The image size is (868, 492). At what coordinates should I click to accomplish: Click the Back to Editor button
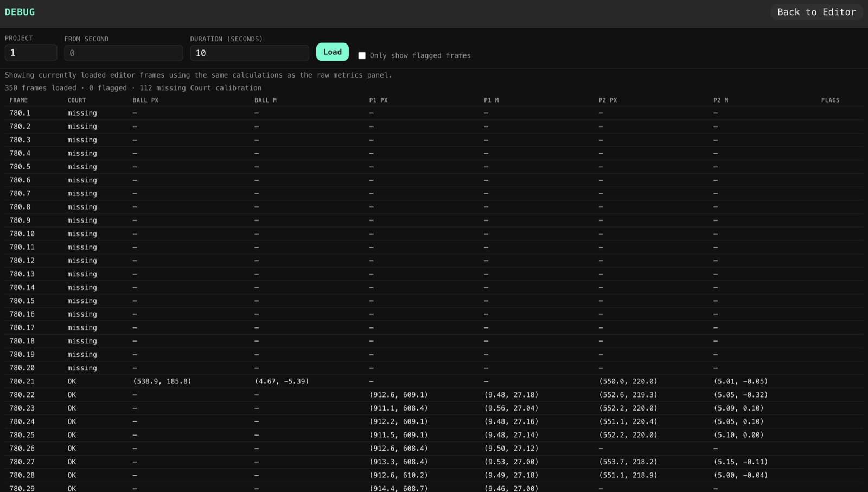pos(816,12)
